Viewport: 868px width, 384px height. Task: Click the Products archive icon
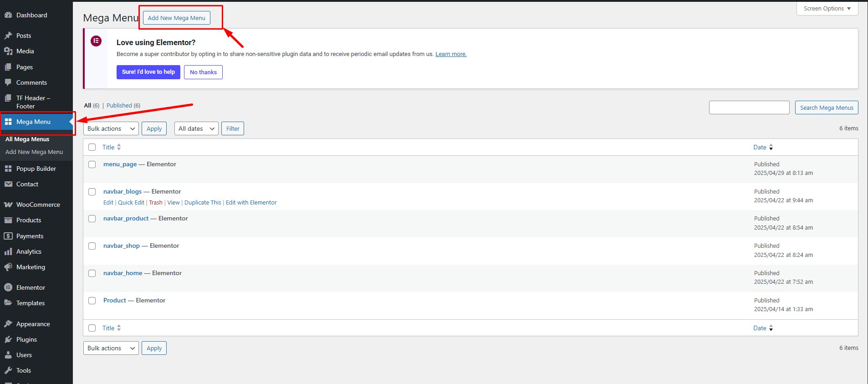point(8,220)
